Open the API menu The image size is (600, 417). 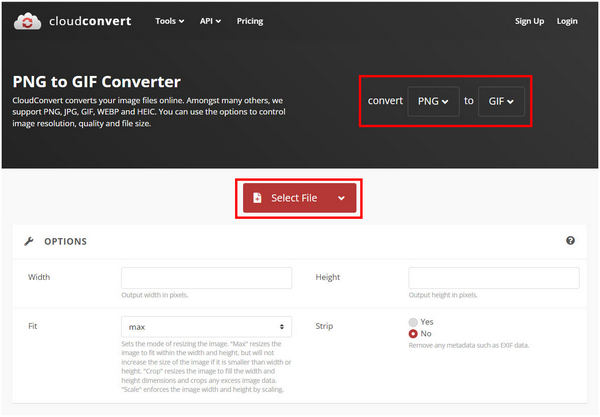[210, 21]
